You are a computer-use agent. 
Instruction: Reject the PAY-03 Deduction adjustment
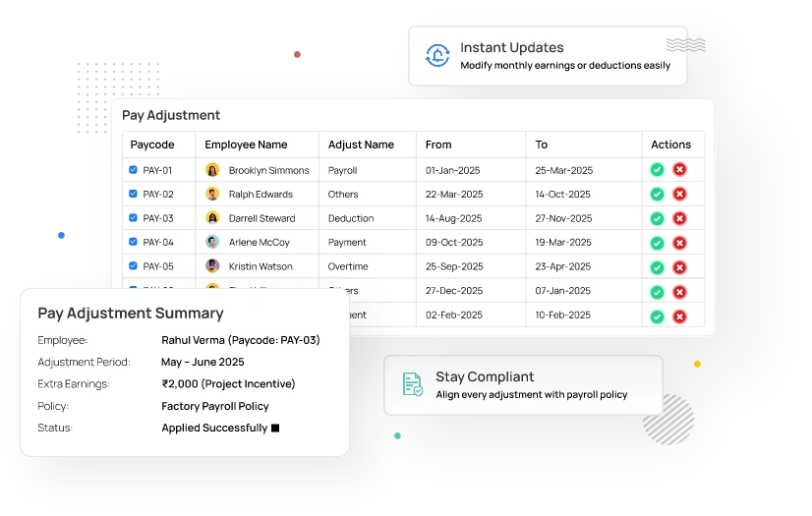[x=679, y=218]
